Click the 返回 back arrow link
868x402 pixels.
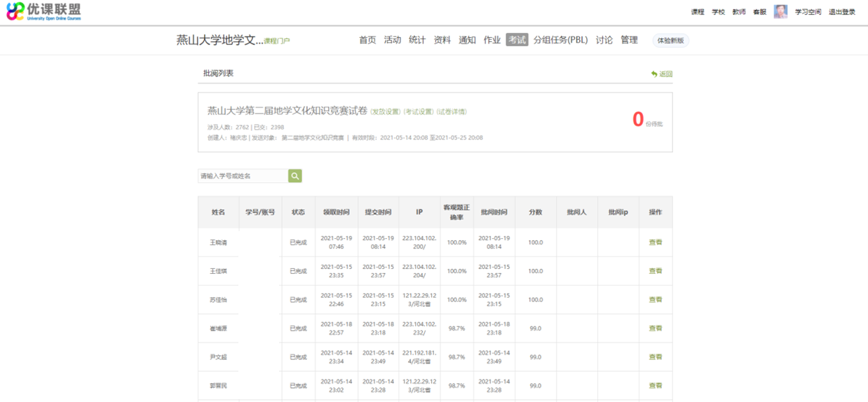click(x=661, y=74)
